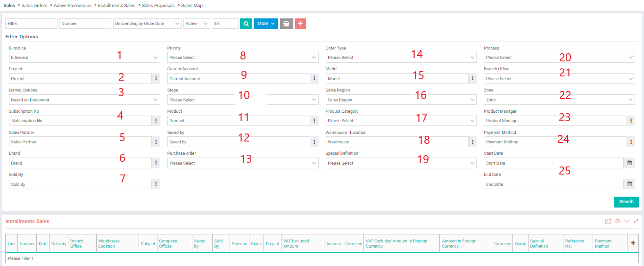Open the E-Invoice dropdown

(84, 58)
